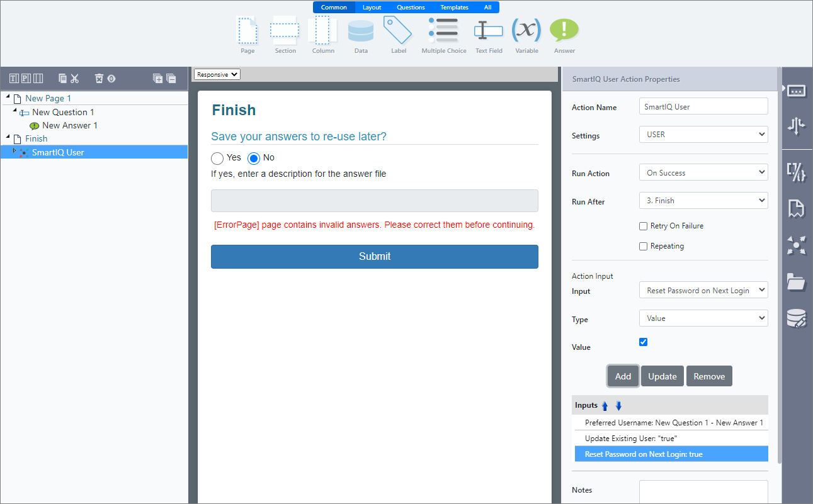Collapse the Finish page tree node
The width and height of the screenshot is (813, 504).
tap(8, 137)
